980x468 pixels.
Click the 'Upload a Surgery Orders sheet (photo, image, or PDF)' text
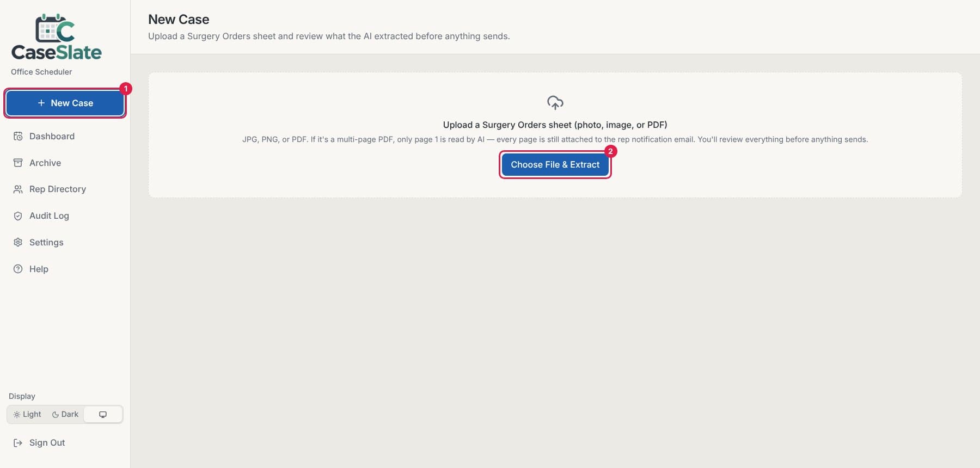(555, 125)
